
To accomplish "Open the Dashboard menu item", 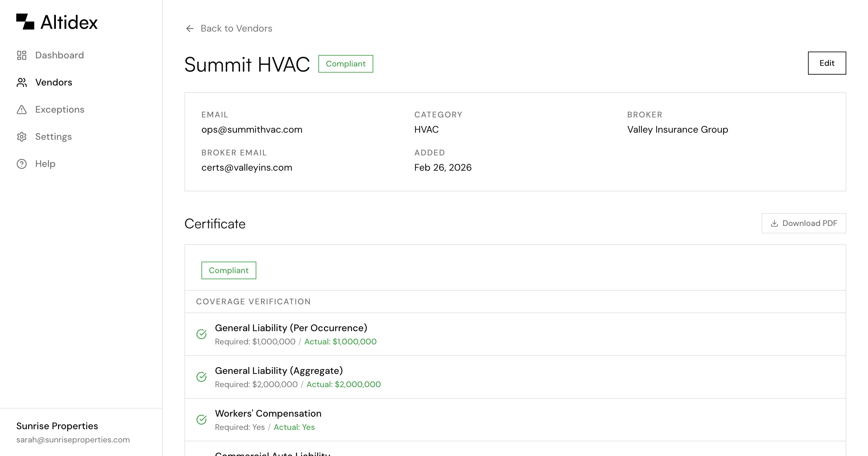I will coord(59,55).
